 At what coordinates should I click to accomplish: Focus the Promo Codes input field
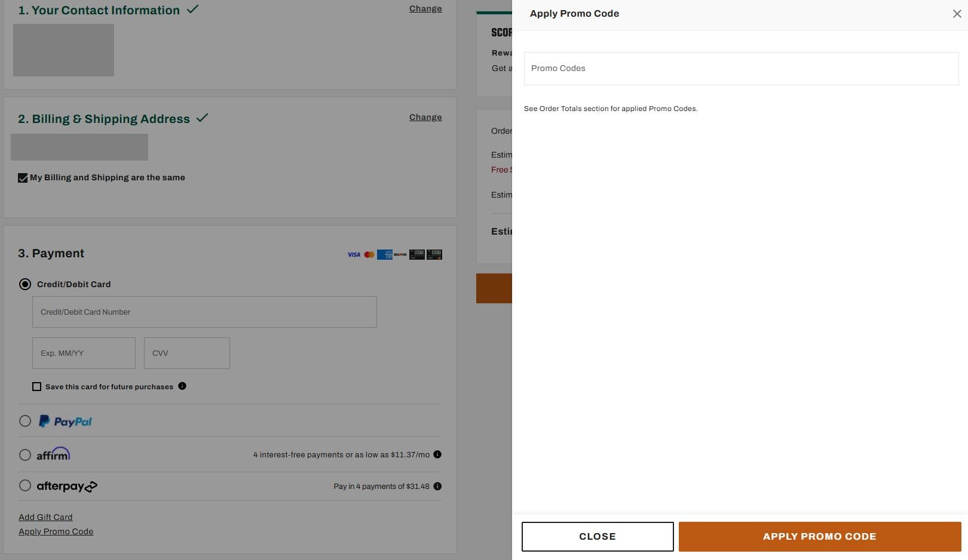(x=741, y=69)
